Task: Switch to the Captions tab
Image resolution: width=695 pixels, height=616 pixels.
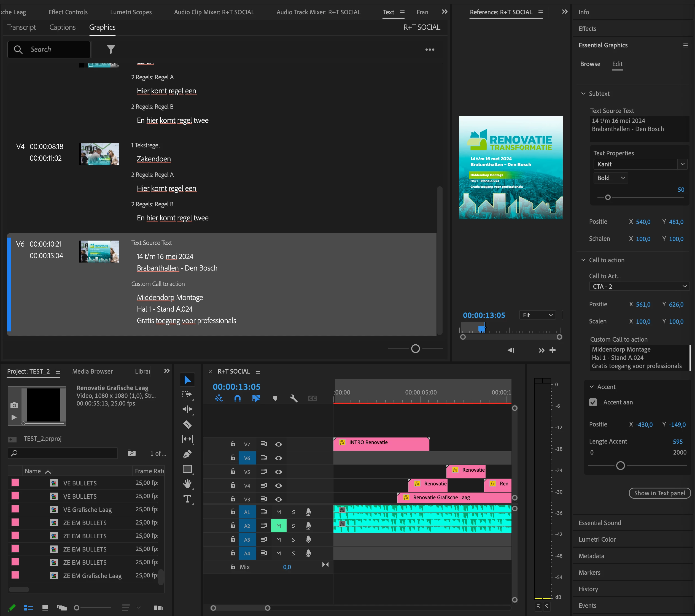Action: coord(63,27)
